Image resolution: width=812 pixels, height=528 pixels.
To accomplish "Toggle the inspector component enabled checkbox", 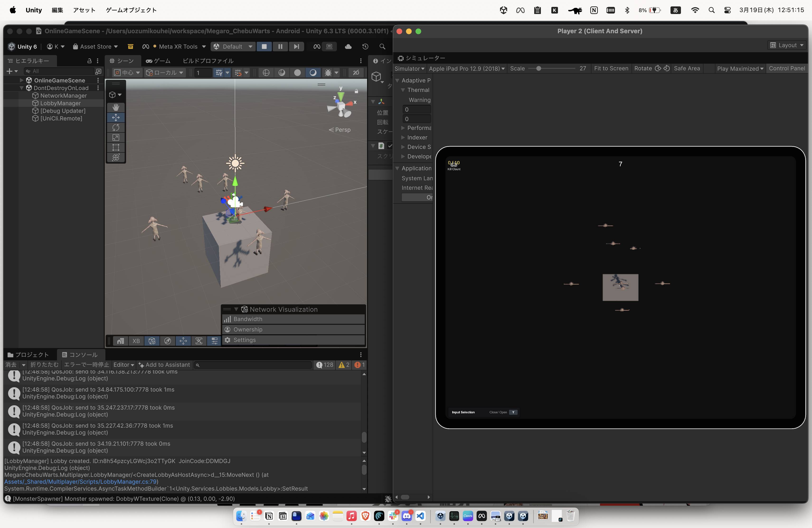I will [390, 146].
